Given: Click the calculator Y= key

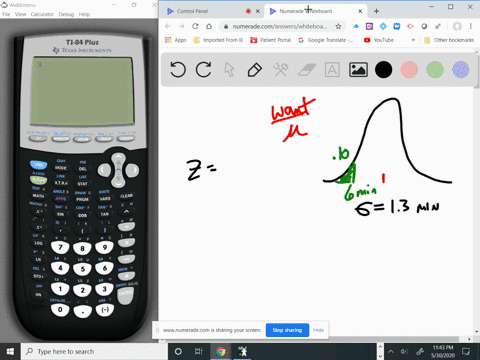Looking at the screenshot, I should pyautogui.click(x=38, y=138).
